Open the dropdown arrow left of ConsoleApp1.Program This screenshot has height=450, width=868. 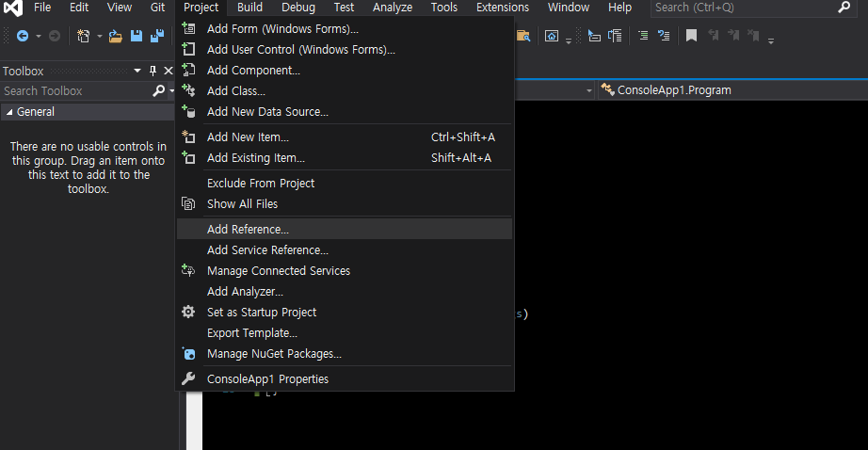[589, 90]
